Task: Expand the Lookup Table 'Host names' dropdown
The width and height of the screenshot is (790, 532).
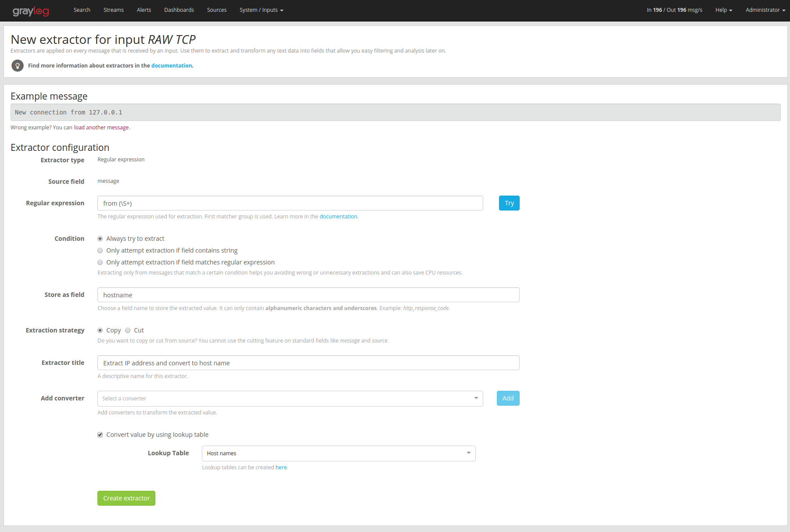Action: coord(338,453)
